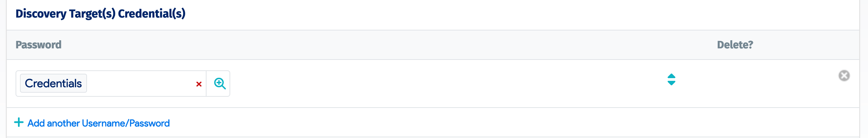Click the Delete? column header
868x138 pixels.
pyautogui.click(x=735, y=45)
